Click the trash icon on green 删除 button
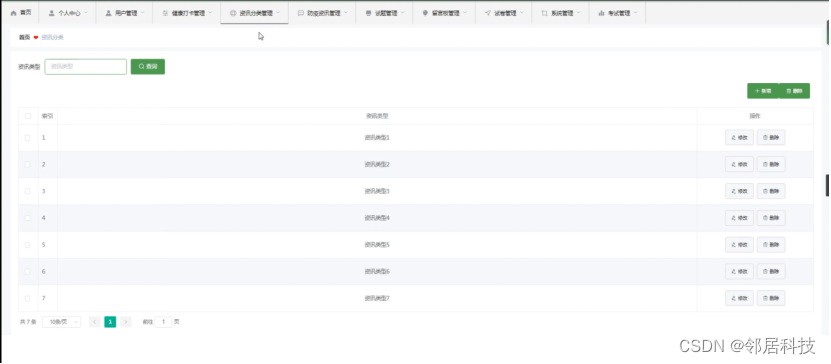Screen dimensions: 831x364 click(x=789, y=91)
